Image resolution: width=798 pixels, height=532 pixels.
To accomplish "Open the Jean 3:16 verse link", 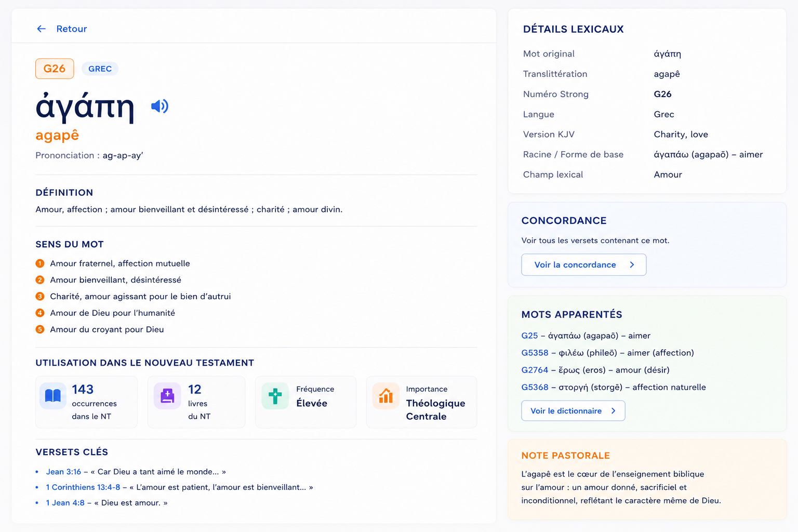I will tap(63, 472).
